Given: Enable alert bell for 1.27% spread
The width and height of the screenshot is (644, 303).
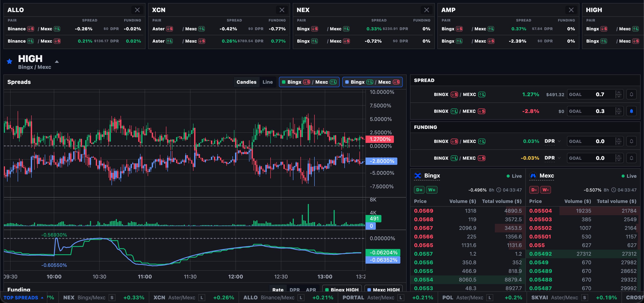Looking at the screenshot, I should click(631, 94).
